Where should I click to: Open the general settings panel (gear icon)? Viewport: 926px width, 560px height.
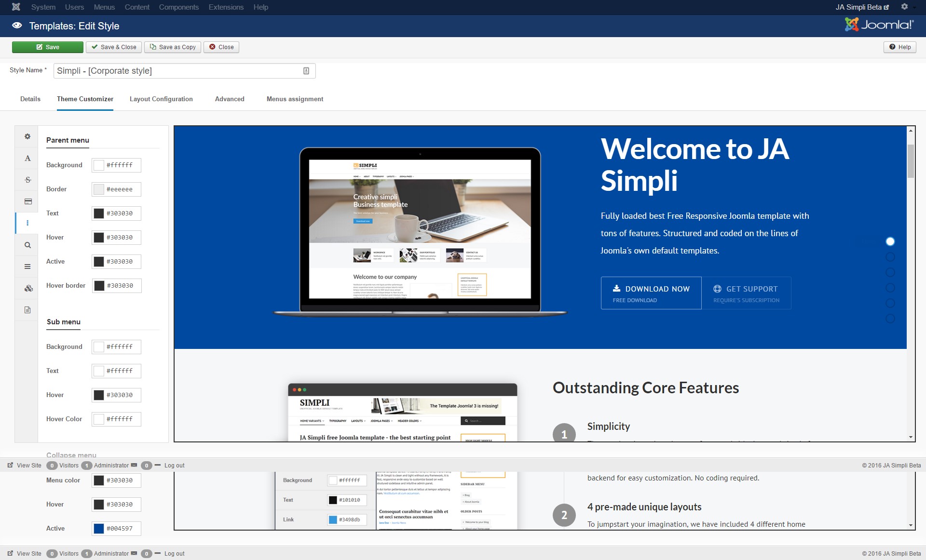coord(27,136)
